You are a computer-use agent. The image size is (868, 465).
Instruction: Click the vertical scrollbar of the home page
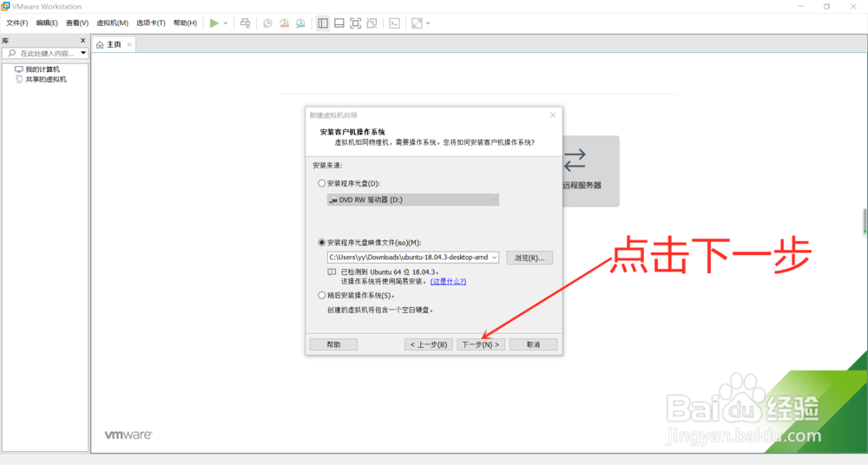point(865,221)
